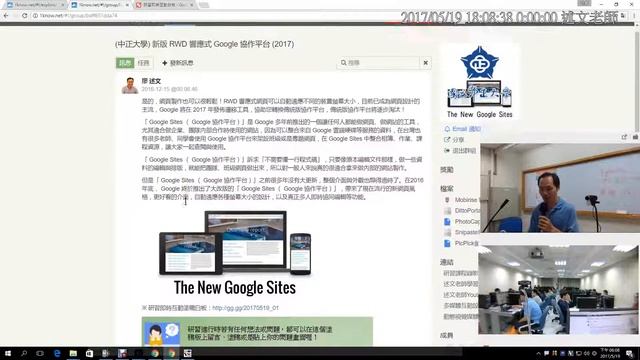
Task: Clear the search with the X button
Action: click(426, 63)
